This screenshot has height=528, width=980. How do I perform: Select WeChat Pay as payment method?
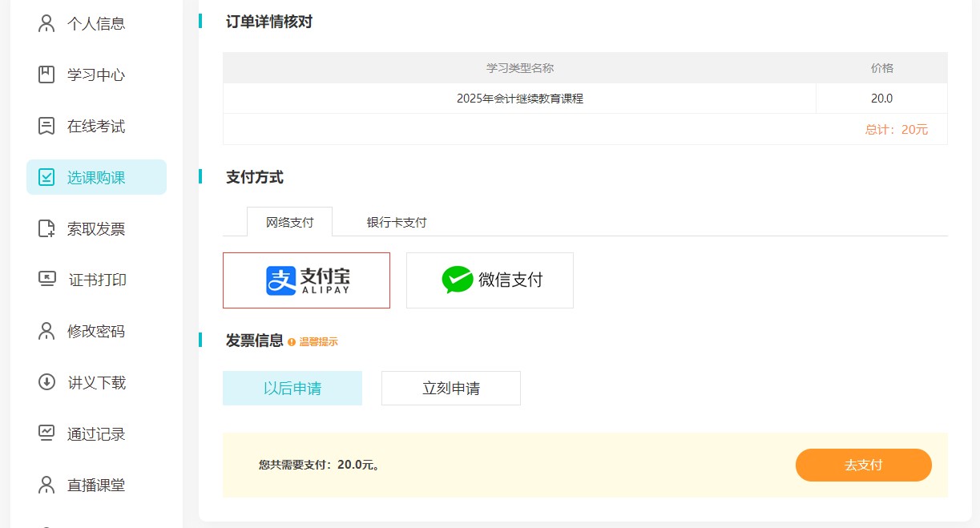pyautogui.click(x=490, y=280)
